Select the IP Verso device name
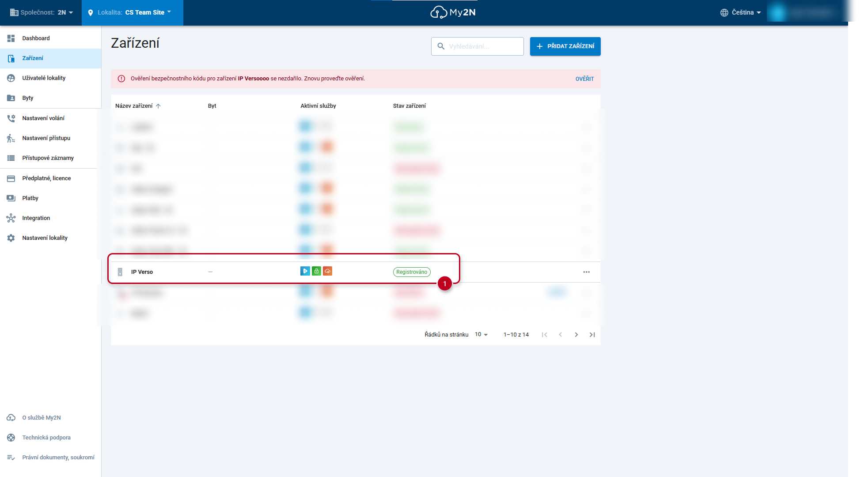The width and height of the screenshot is (868, 477). 142,272
